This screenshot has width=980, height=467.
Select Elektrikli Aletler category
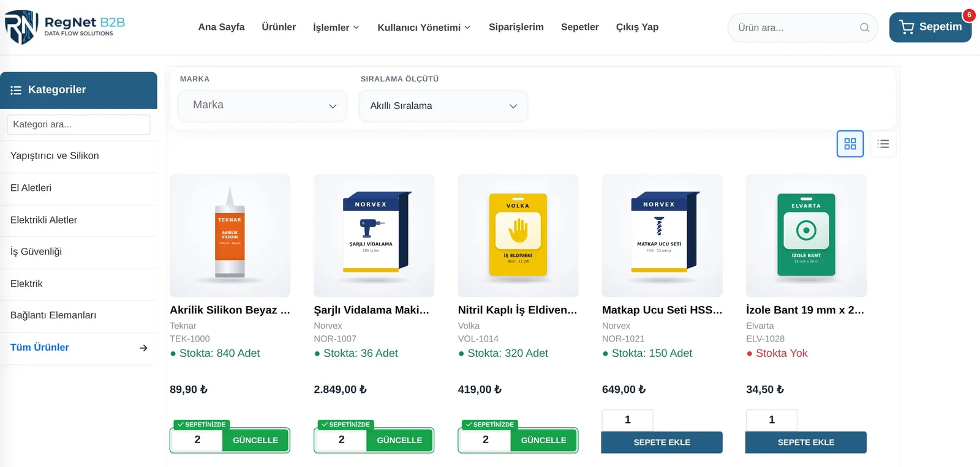[78, 220]
